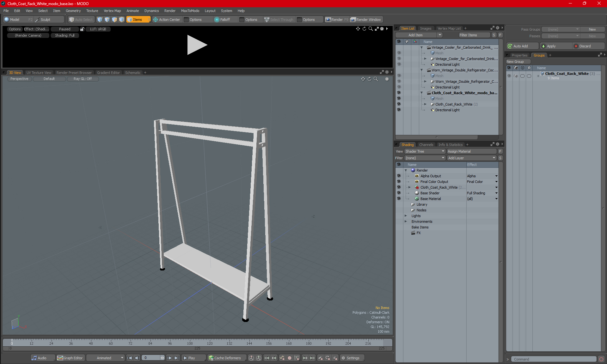Click Perspective view button
The image size is (607, 364).
pos(19,79)
